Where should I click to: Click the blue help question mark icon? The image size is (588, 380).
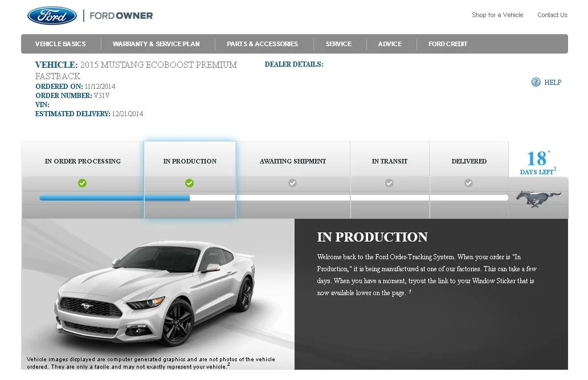point(536,82)
